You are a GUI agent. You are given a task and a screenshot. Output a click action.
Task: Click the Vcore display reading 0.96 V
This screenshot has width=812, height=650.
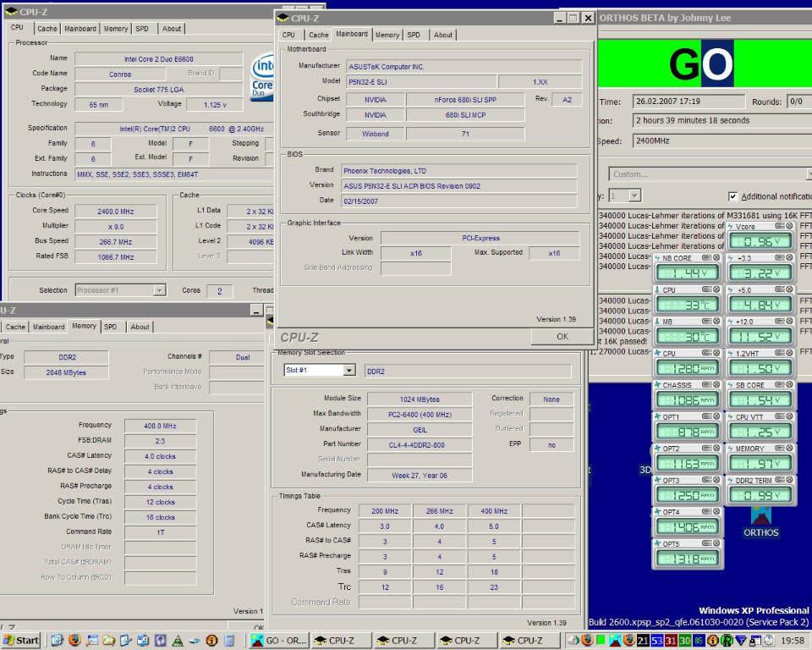tap(760, 241)
